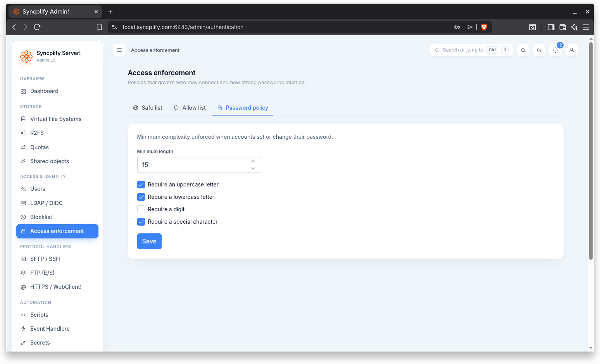This screenshot has width=600, height=364.
Task: Open R2FS in the sidebar
Action: point(57,133)
